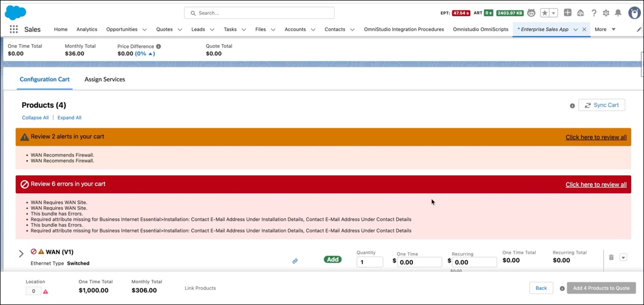Click the info icon beside Sync Cart
This screenshot has width=644, height=305.
coord(572,106)
